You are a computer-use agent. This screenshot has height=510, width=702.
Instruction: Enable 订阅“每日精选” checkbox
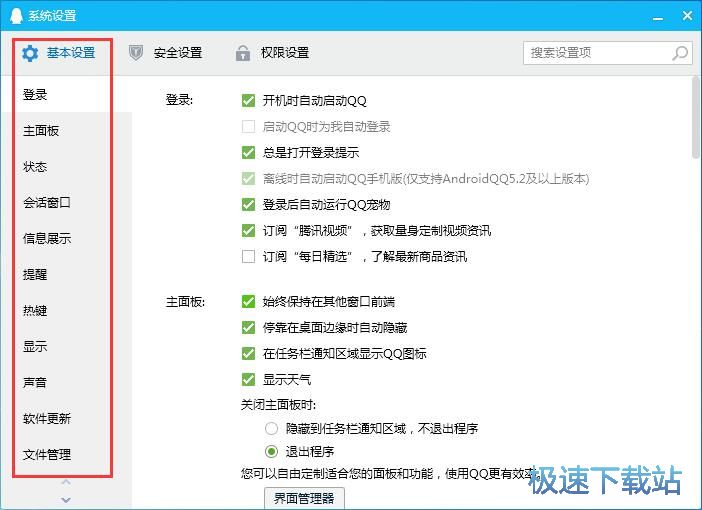248,257
